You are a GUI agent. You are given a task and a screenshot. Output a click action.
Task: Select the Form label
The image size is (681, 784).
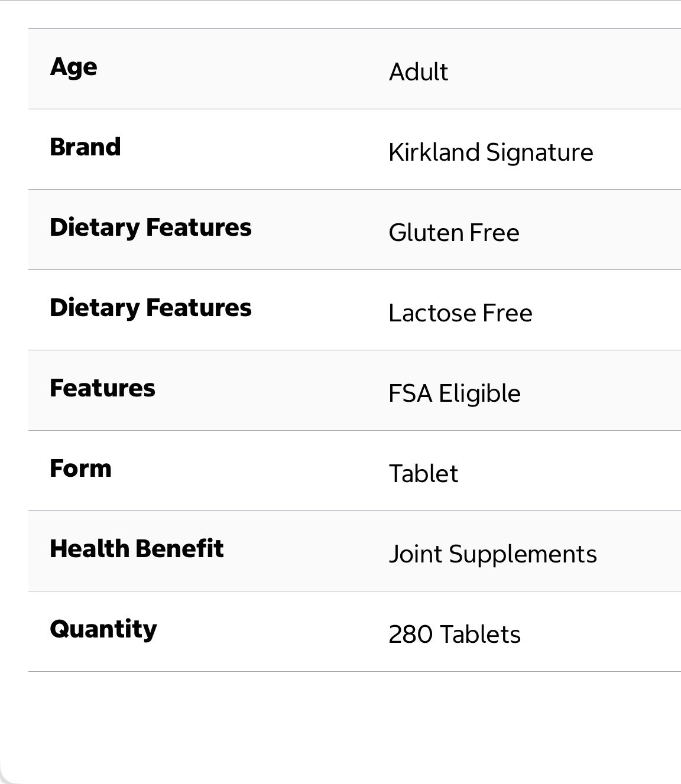pos(80,469)
